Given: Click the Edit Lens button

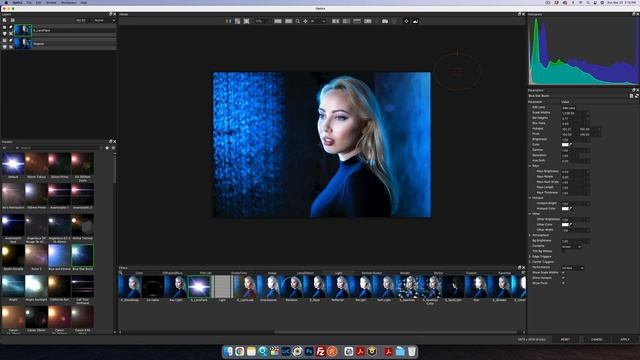Looking at the screenshot, I should point(569,107).
